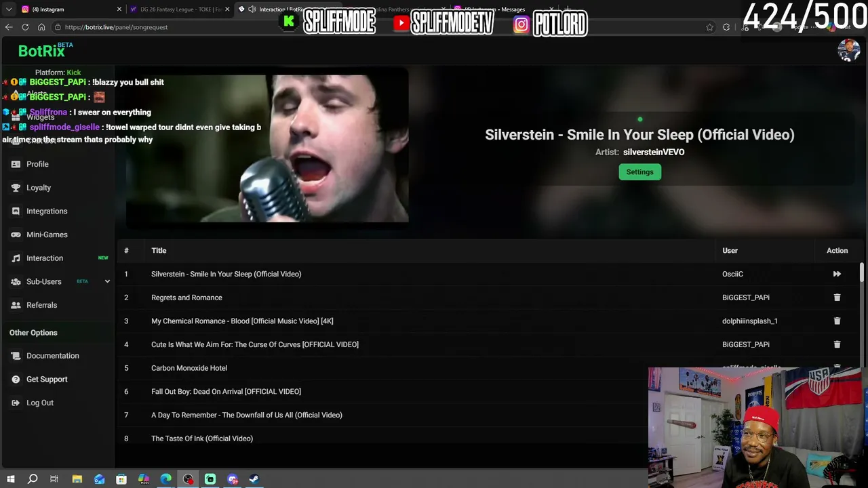Open the Profile page icon in sidebar

(x=16, y=164)
